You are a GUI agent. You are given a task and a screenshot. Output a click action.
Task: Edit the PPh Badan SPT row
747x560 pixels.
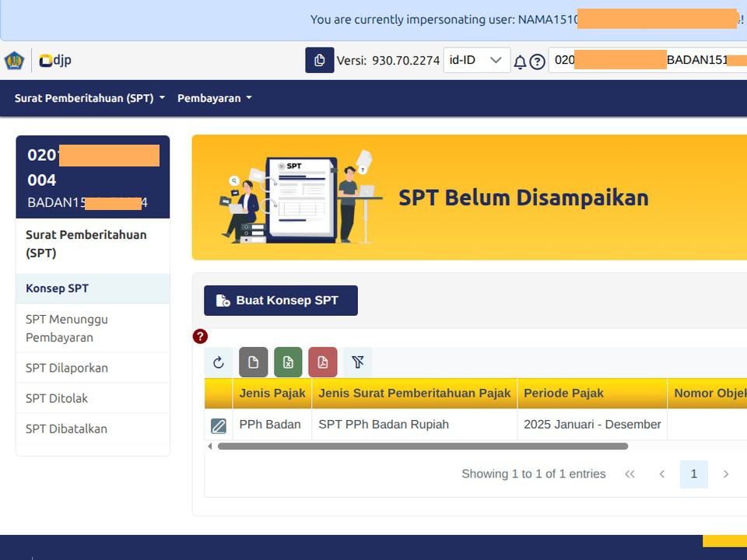click(x=219, y=425)
